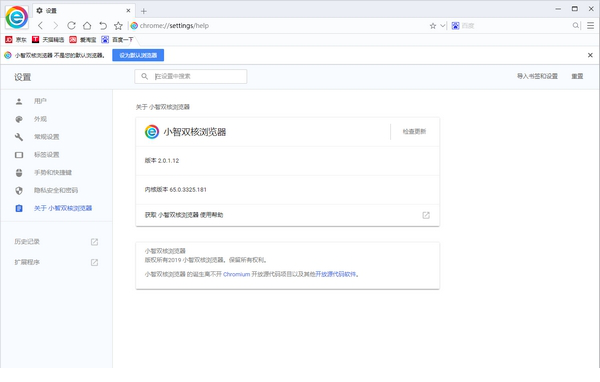600x382 pixels.
Task: Reload the page with the refresh icon
Action: 71,26
